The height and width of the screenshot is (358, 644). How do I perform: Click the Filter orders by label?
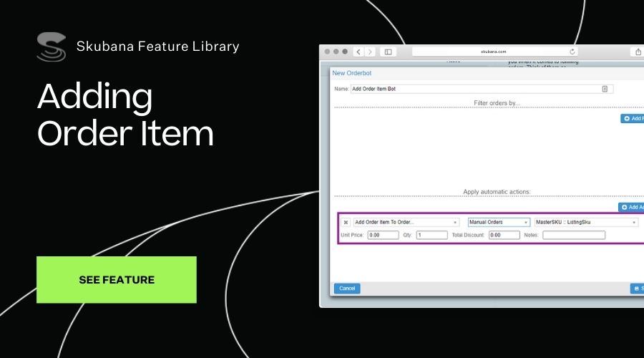tap(497, 103)
